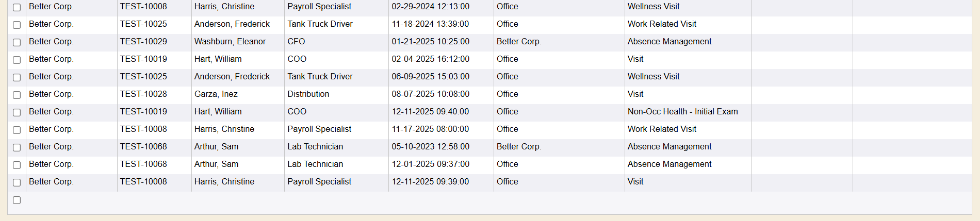Select the Garza, Inez name cell

click(216, 94)
